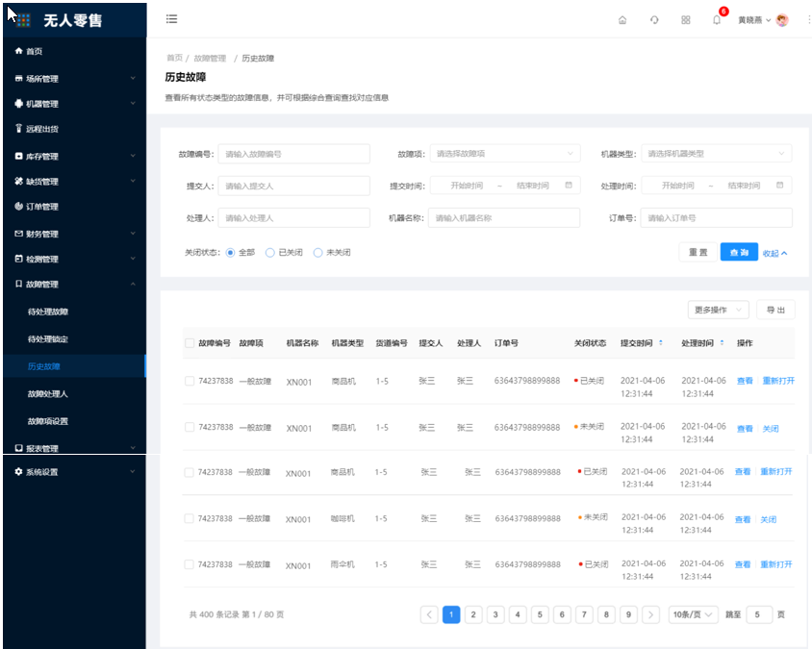812x649 pixels.
Task: Click 重新打开 in the 雨伞机 row
Action: tap(776, 564)
